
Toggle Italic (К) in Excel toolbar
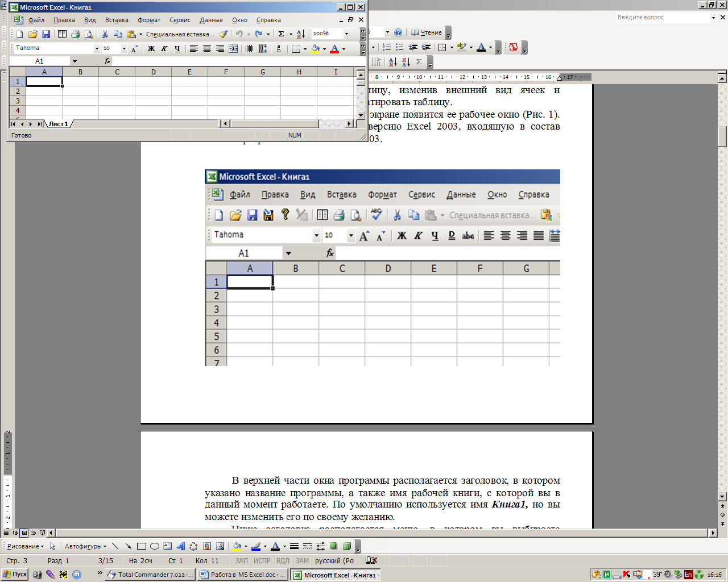[164, 49]
